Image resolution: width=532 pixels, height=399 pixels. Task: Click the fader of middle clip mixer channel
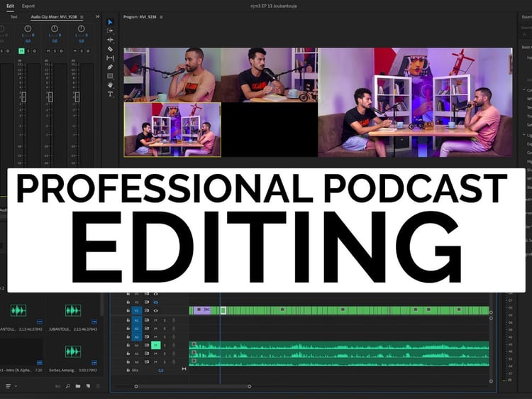point(50,97)
